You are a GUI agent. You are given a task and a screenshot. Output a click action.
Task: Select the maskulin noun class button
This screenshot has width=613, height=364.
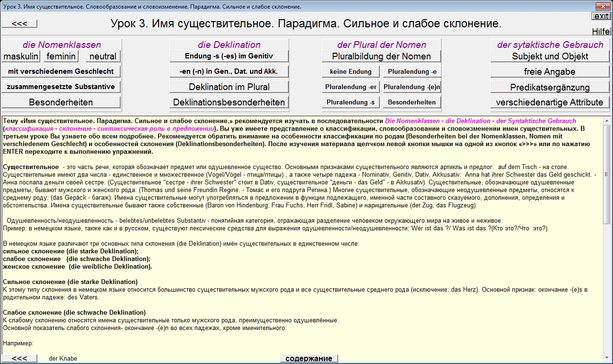[21, 57]
